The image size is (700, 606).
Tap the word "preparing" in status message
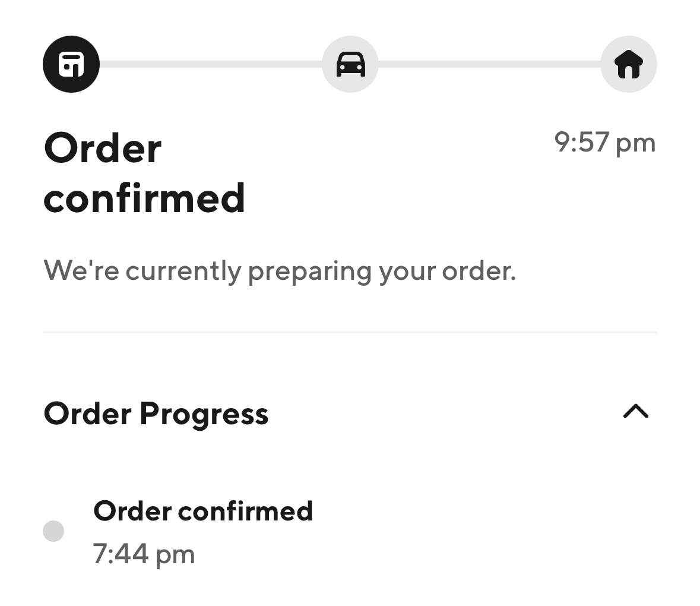(x=310, y=272)
